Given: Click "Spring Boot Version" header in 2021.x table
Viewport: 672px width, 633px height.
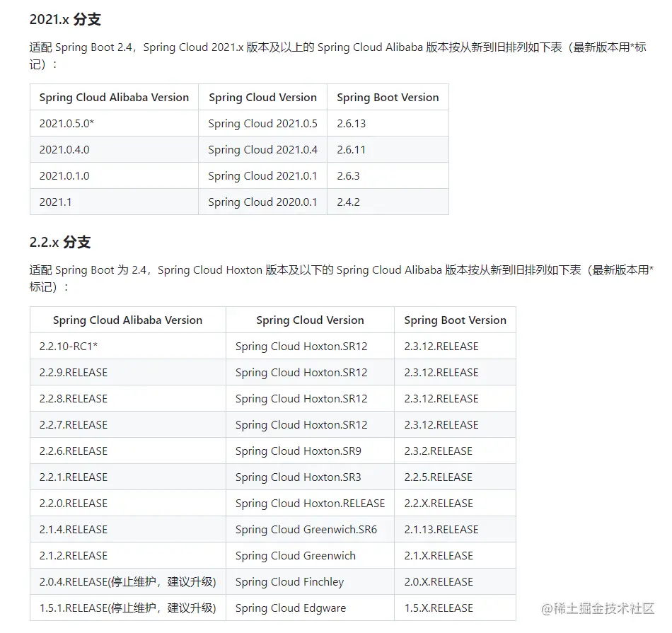Looking at the screenshot, I should tap(388, 98).
